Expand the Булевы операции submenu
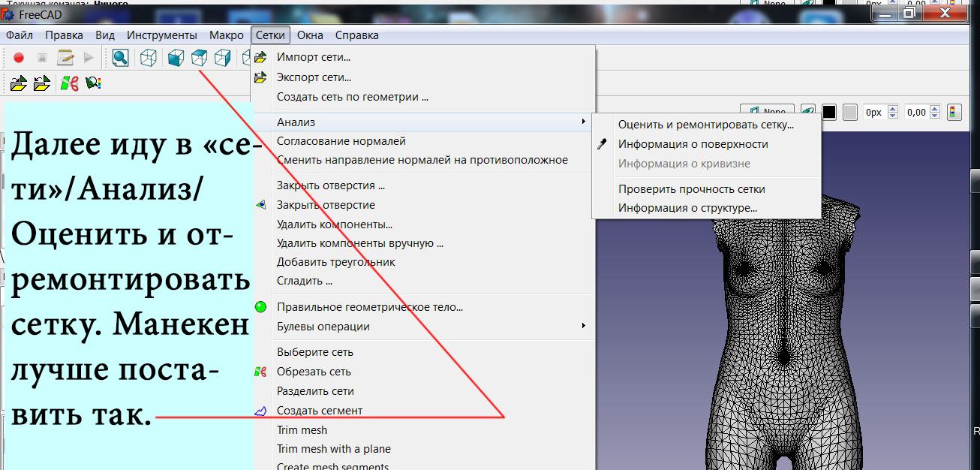980x470 pixels. [422, 327]
